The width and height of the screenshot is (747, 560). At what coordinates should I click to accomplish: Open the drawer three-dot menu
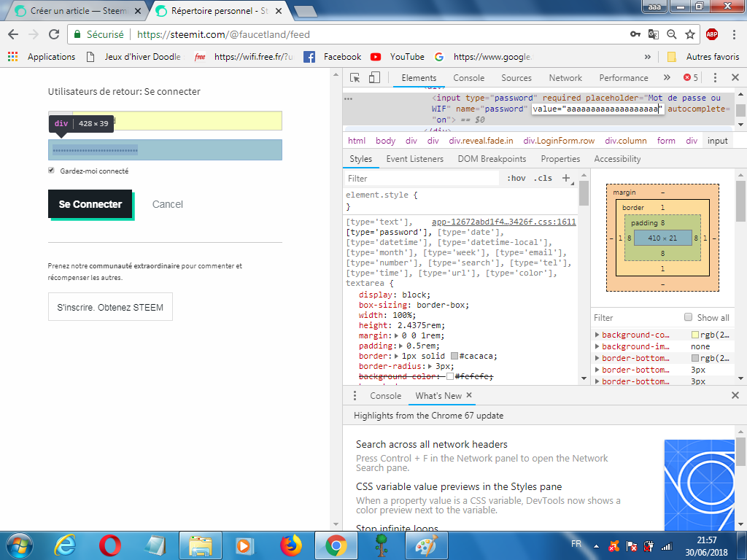(x=355, y=396)
